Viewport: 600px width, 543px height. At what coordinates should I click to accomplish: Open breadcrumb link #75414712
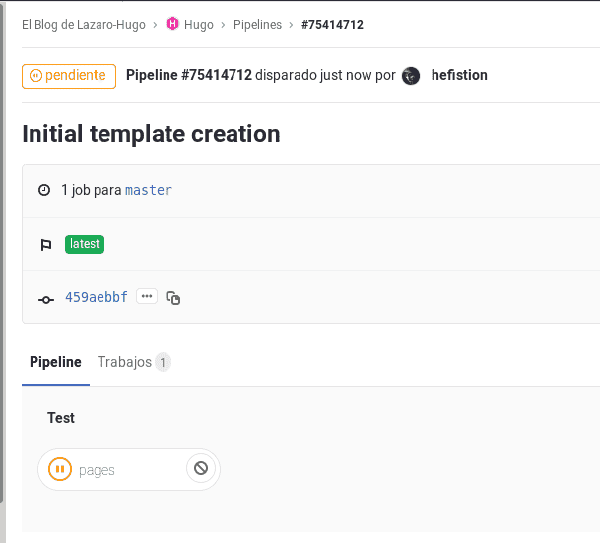point(332,25)
